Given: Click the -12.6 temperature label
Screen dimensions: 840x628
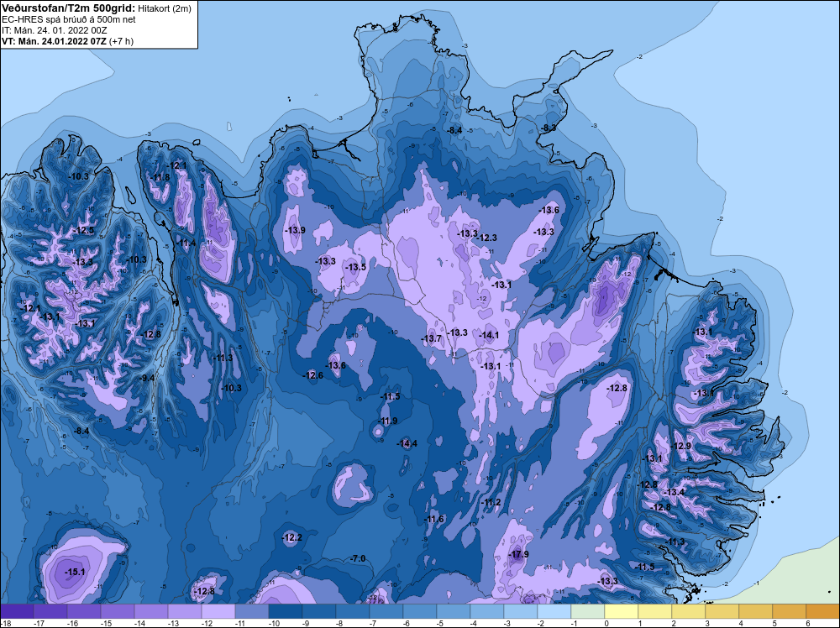Looking at the screenshot, I should 313,375.
